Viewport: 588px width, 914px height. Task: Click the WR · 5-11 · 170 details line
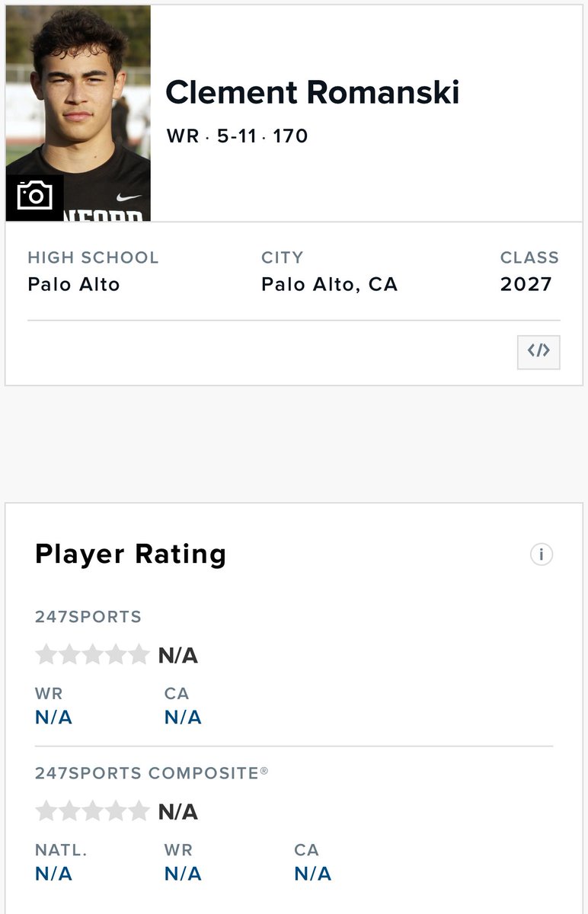point(237,136)
